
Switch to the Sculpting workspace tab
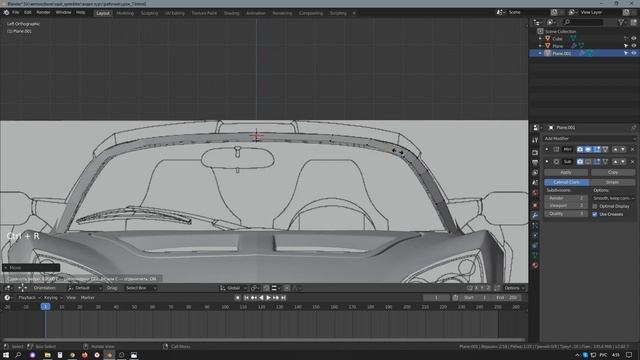149,13
